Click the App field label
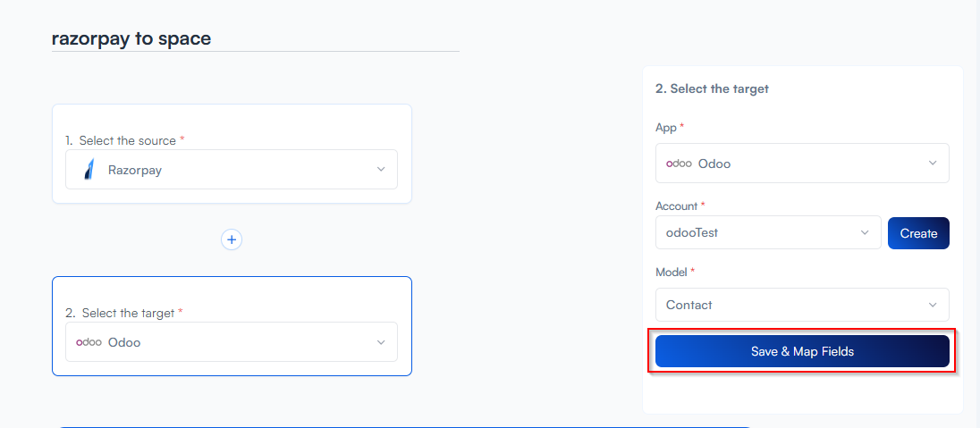 click(666, 128)
